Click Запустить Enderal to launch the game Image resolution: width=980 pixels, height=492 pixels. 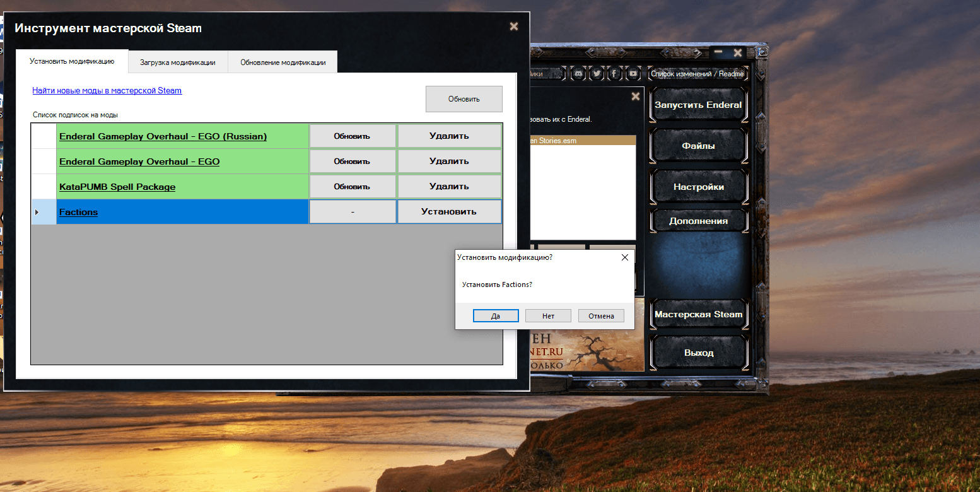[698, 105]
